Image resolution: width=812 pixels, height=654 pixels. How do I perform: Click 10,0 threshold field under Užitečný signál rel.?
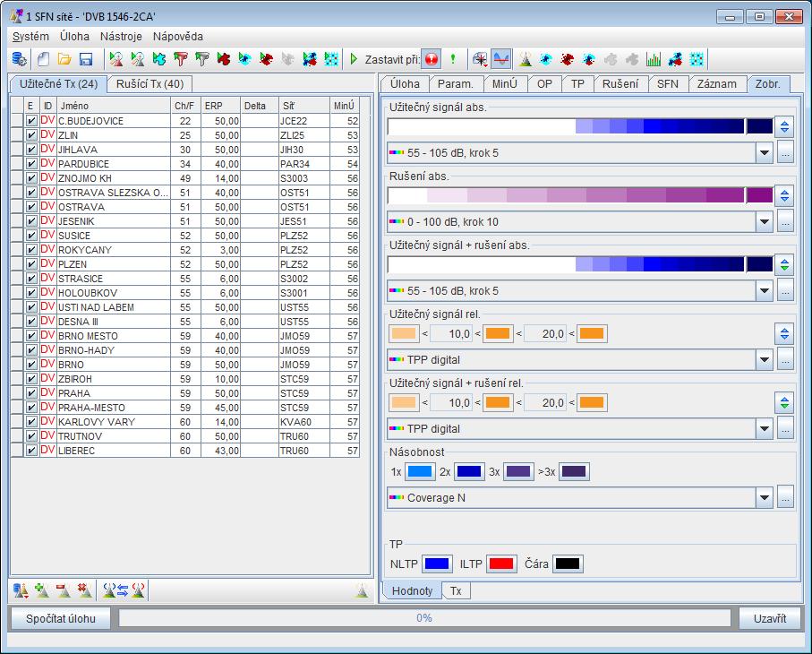pos(451,334)
